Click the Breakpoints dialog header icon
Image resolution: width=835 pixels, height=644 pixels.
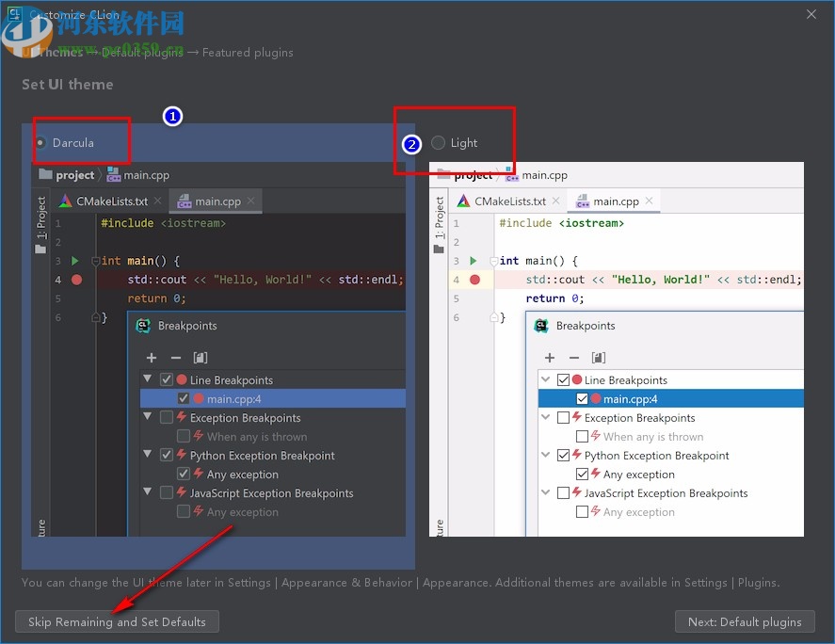pyautogui.click(x=143, y=324)
